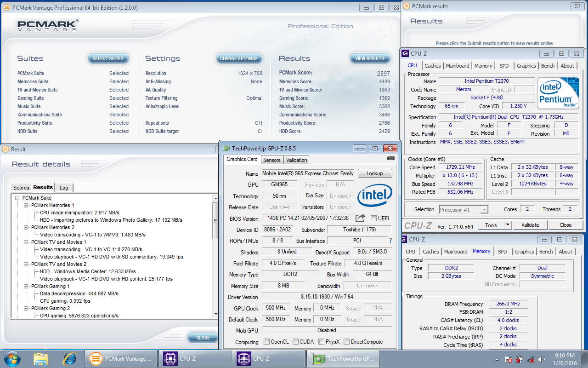The height and width of the screenshot is (368, 588).
Task: Collapse PCMark TV and Movies 1 node
Action: [x=26, y=242]
